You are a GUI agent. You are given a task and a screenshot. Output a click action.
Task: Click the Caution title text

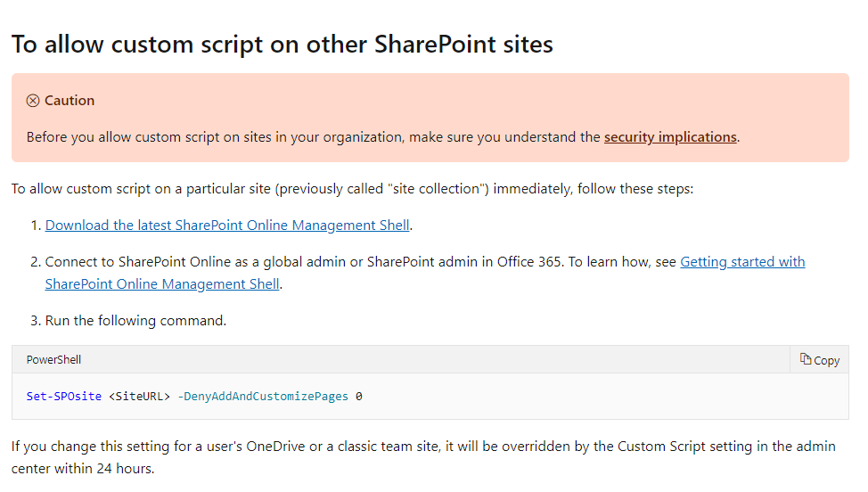[x=70, y=101]
